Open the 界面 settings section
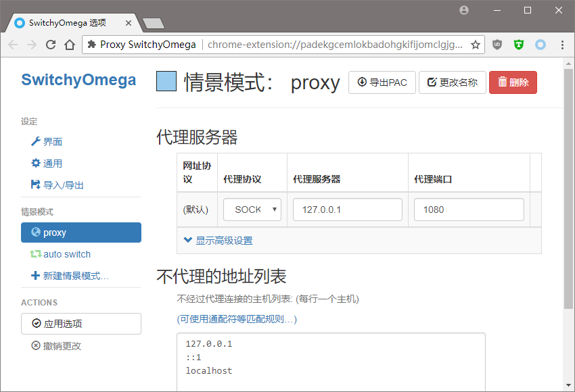 (47, 142)
